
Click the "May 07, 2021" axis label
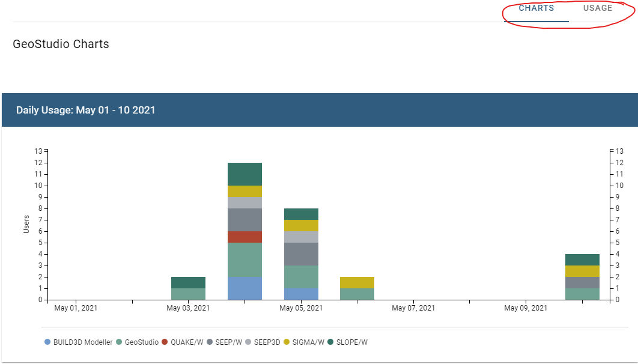tap(413, 308)
